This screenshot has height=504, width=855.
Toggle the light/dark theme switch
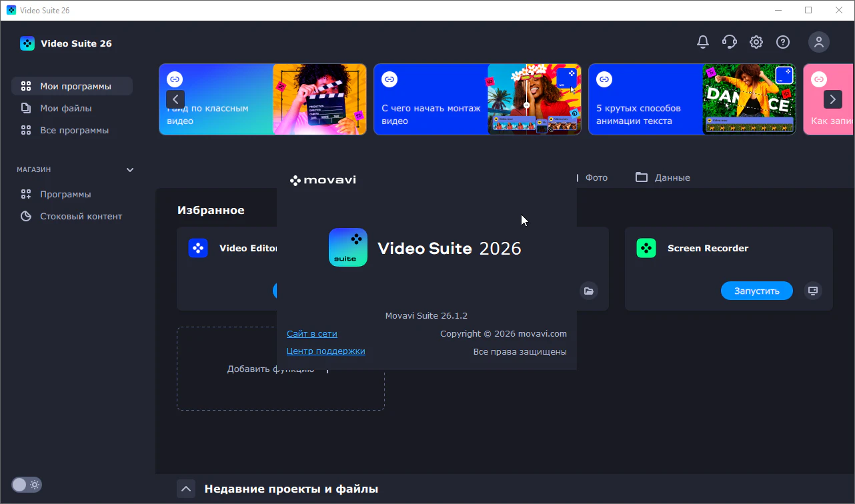coord(27,485)
